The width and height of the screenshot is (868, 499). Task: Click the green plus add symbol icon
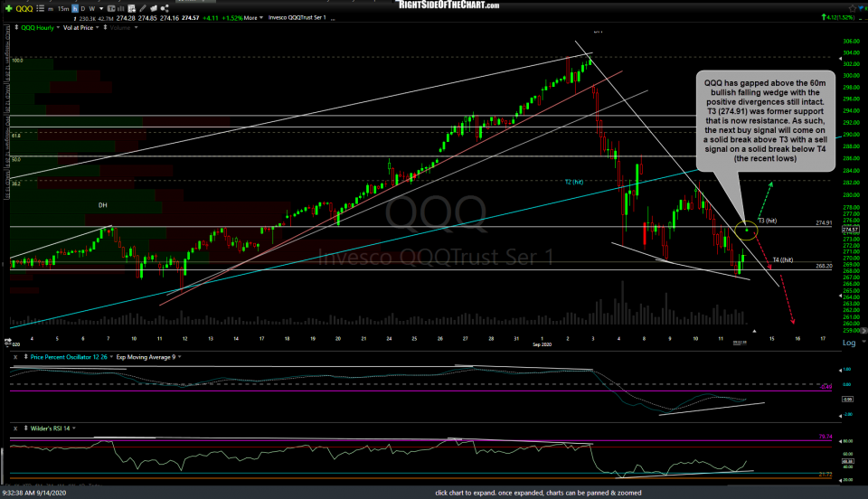click(9, 9)
